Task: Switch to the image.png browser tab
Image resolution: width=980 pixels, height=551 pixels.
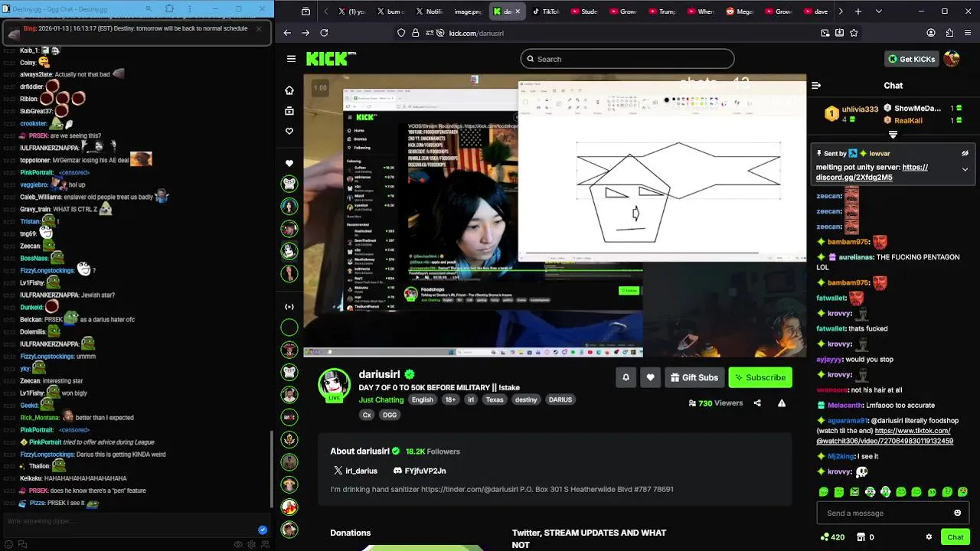Action: click(467, 11)
